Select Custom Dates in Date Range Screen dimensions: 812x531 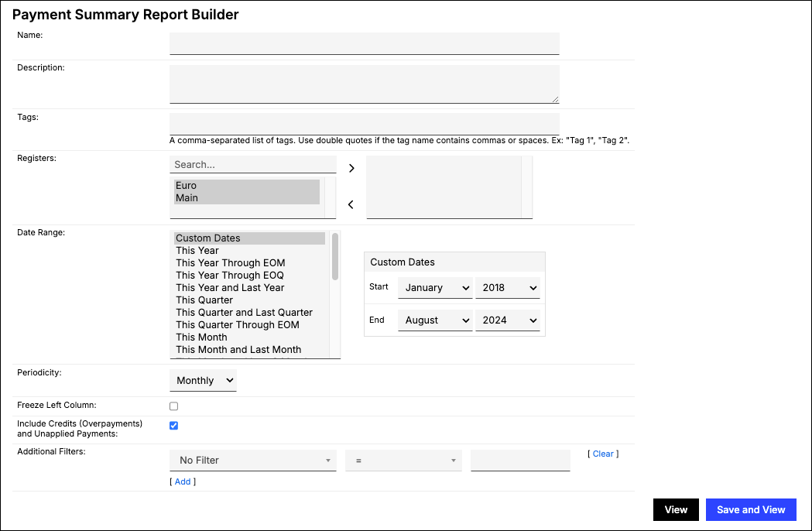(249, 238)
